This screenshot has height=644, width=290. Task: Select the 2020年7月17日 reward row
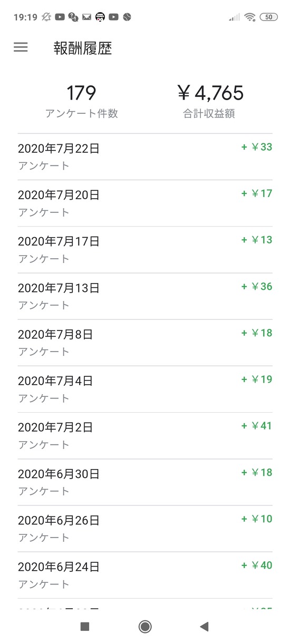pyautogui.click(x=145, y=250)
